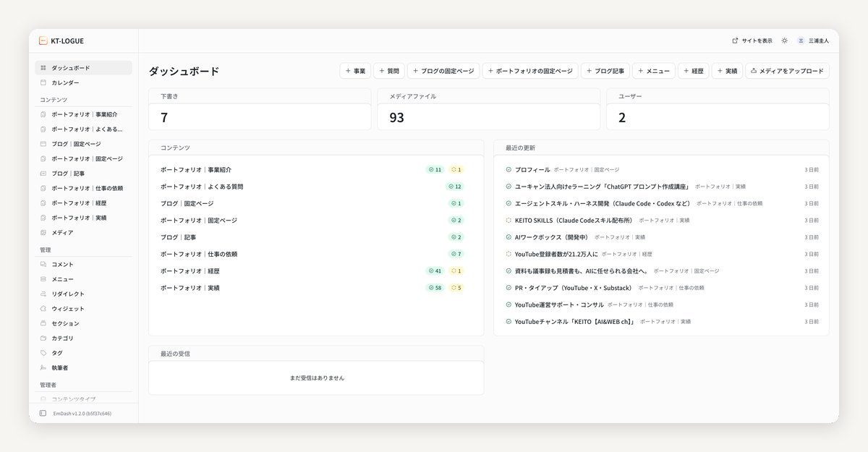Open the KEITO SKILLS（Claude Codeスキル配布所） entry

pyautogui.click(x=574, y=221)
